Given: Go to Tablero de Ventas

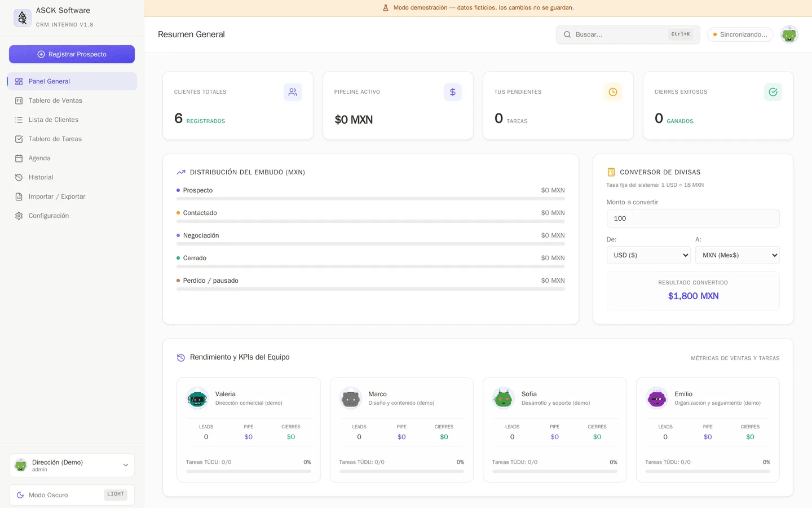Looking at the screenshot, I should coord(72,100).
